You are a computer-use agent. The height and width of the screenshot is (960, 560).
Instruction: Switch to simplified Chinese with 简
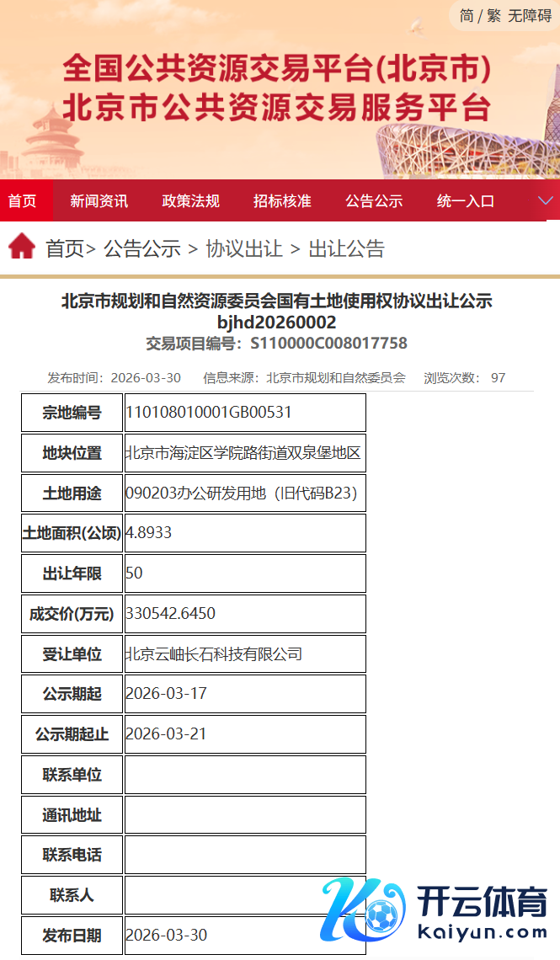467,15
